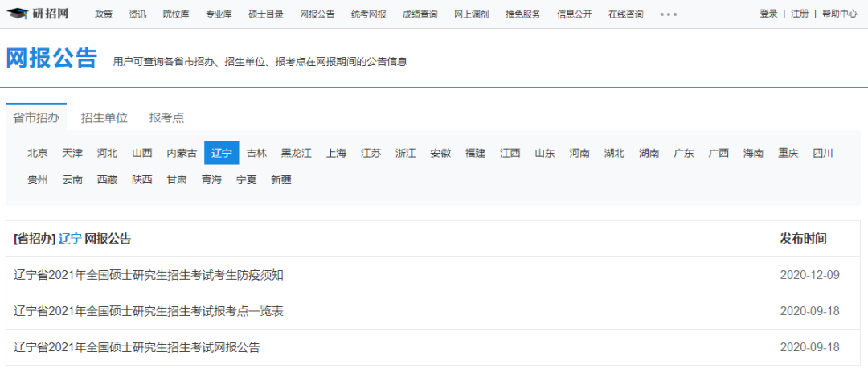Open 辽宁省2021年网报公告 announcement link

[137, 347]
